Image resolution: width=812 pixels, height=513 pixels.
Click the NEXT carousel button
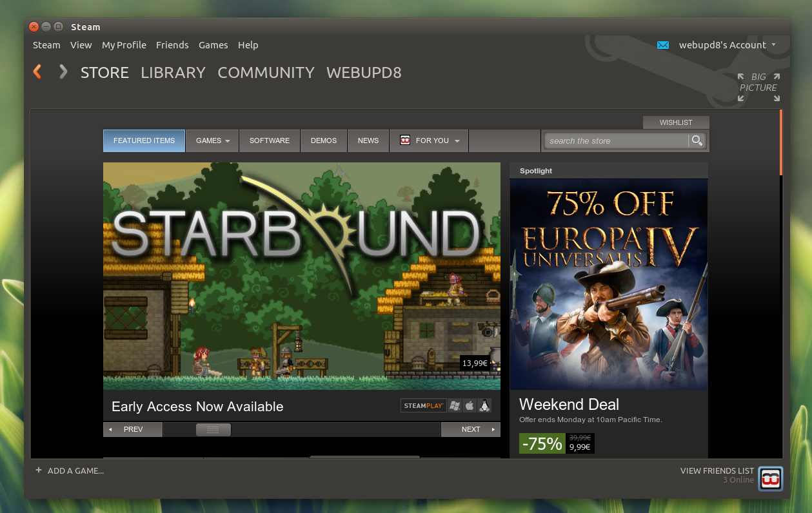click(x=471, y=429)
